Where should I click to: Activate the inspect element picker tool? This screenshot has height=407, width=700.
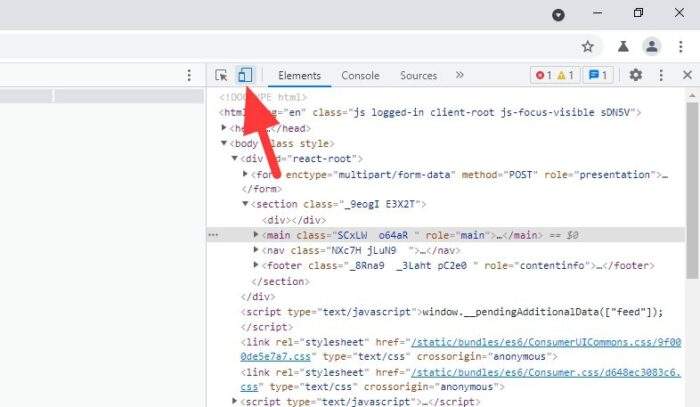[x=221, y=75]
